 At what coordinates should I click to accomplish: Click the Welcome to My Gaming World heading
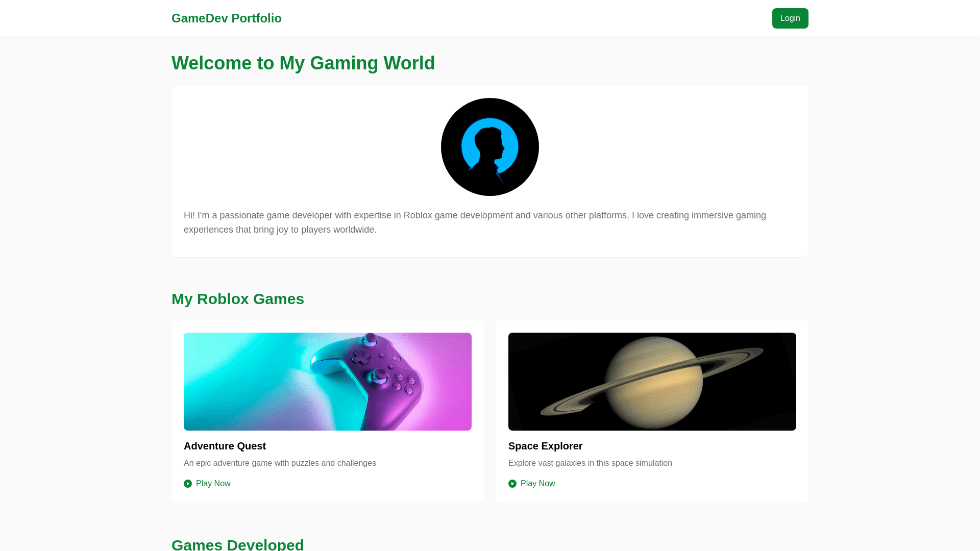click(303, 63)
